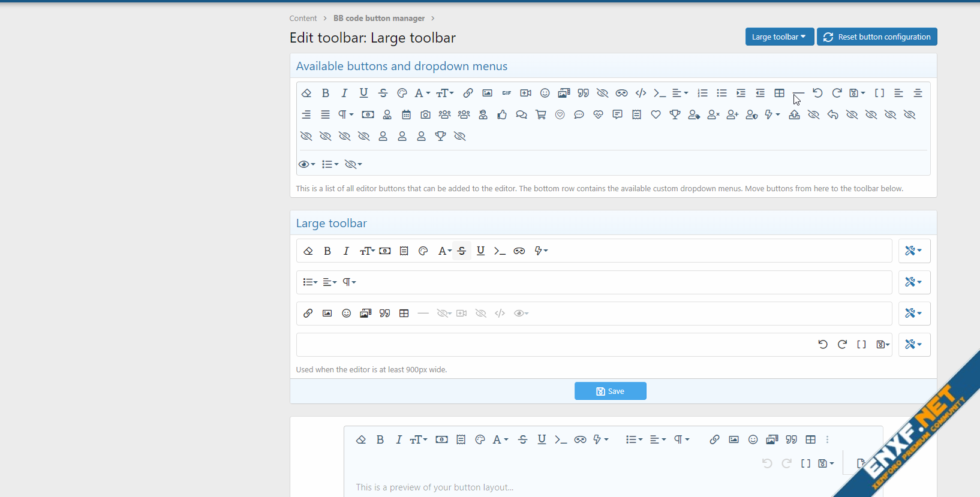This screenshot has height=497, width=980.
Task: Click the text color palette in Large toolbar
Action: tap(423, 251)
